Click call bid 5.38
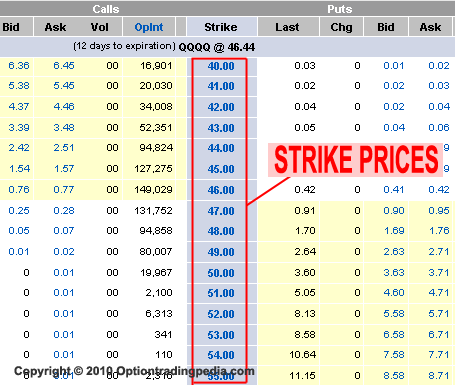The image size is (455, 385). pyautogui.click(x=19, y=86)
